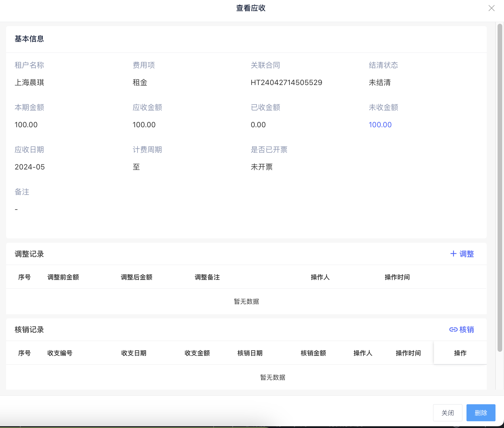Click the 调整备注 column header
Viewport: 504px width, 428px height.
pos(207,277)
